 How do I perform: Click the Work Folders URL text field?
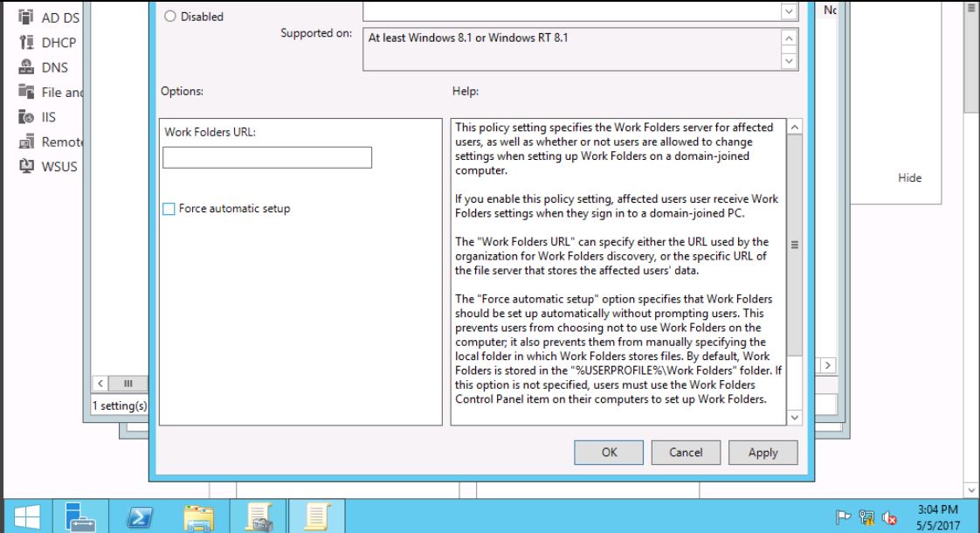tap(267, 157)
